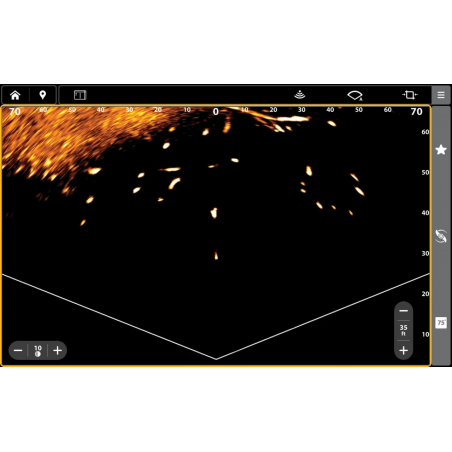Tap the favorites star icon
452x452 pixels.
pyautogui.click(x=441, y=150)
